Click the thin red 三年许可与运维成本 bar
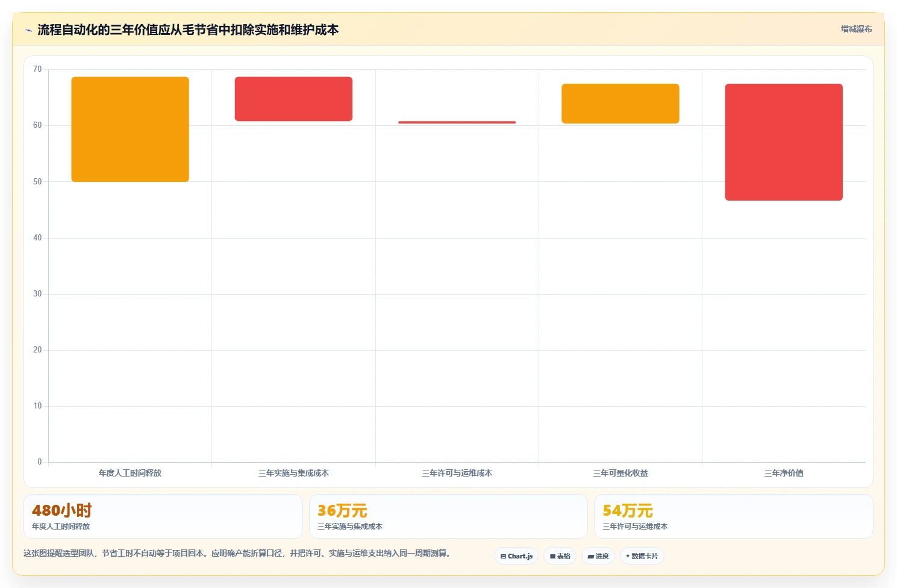This screenshot has height=588, width=897. coord(457,122)
